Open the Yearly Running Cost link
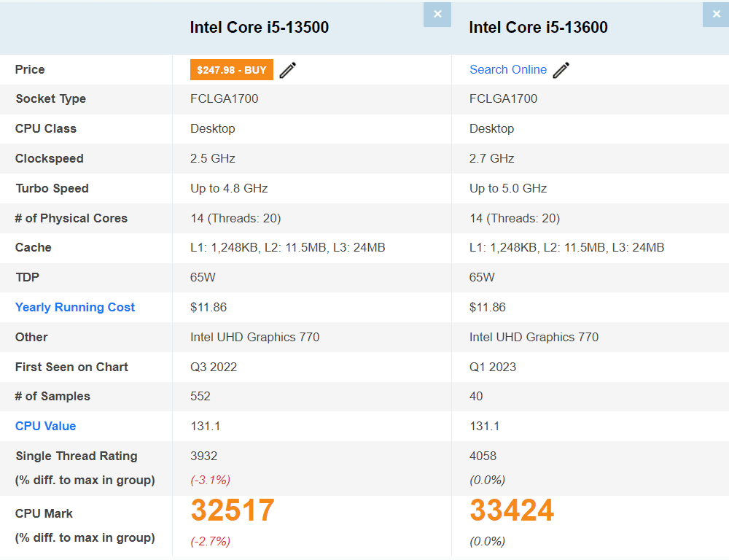Screen dimensions: 729x560 75,307
